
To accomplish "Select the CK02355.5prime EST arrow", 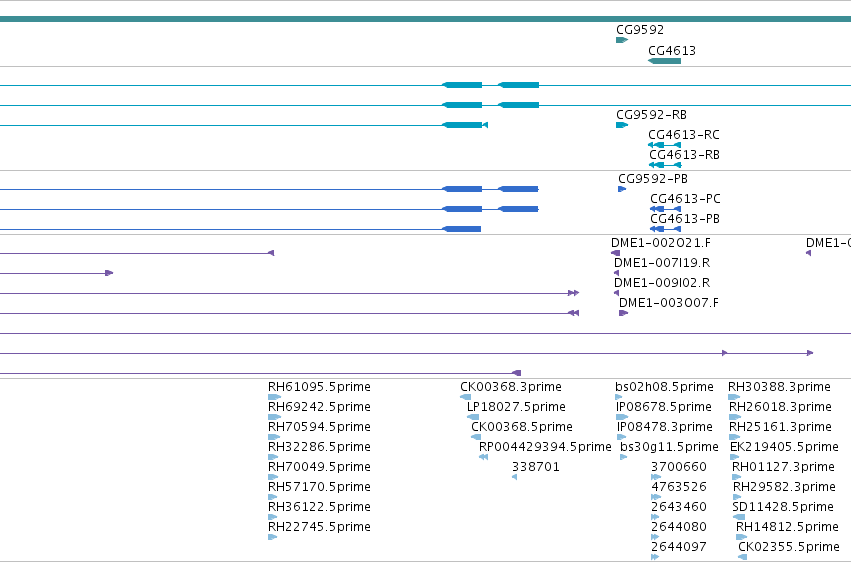I will point(742,557).
